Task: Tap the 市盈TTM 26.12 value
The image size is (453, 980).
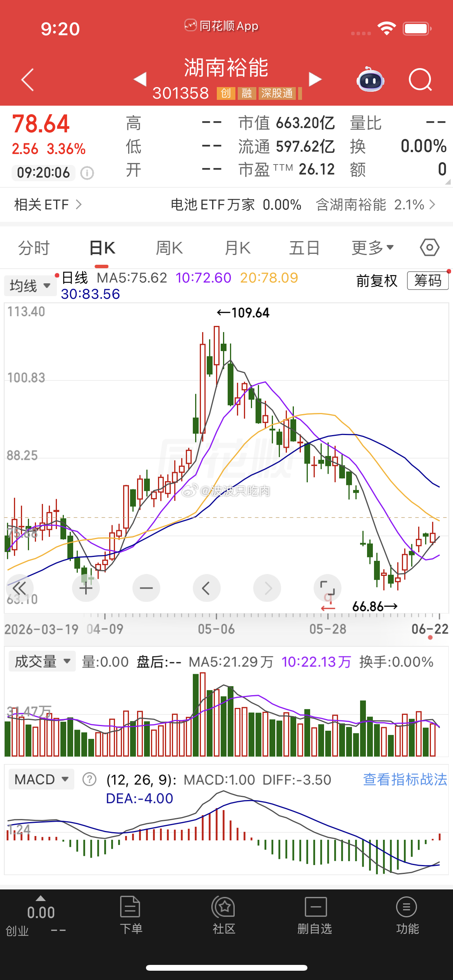Action: coord(287,170)
